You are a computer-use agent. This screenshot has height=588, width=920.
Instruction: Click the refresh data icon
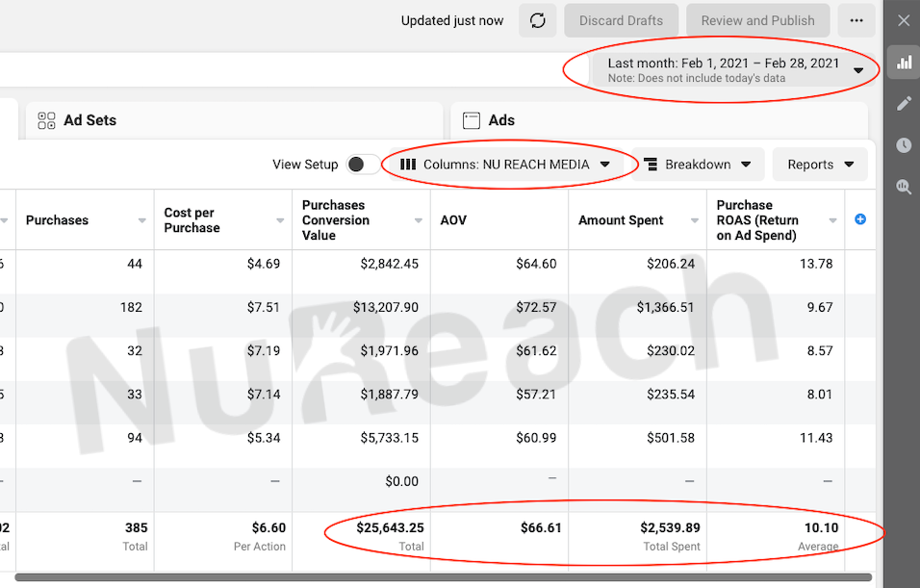[x=537, y=20]
